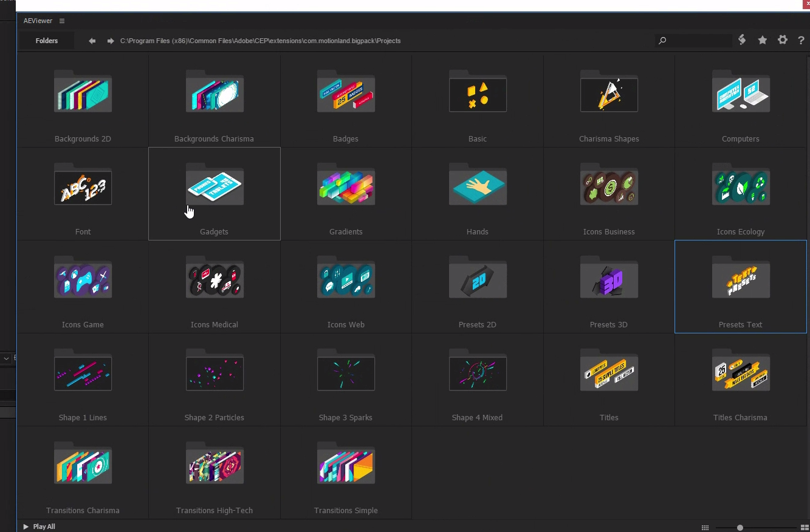Click the thumbnail size slider handle

pos(740,527)
